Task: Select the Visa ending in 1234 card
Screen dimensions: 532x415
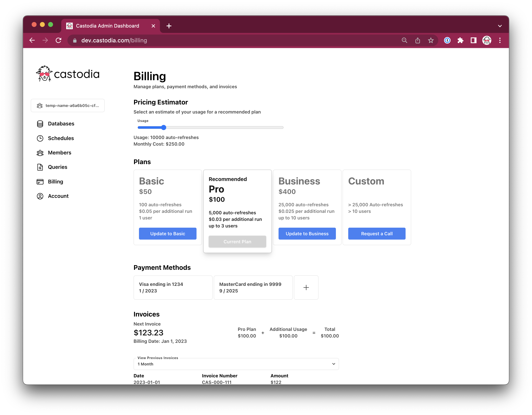Action: pos(173,287)
